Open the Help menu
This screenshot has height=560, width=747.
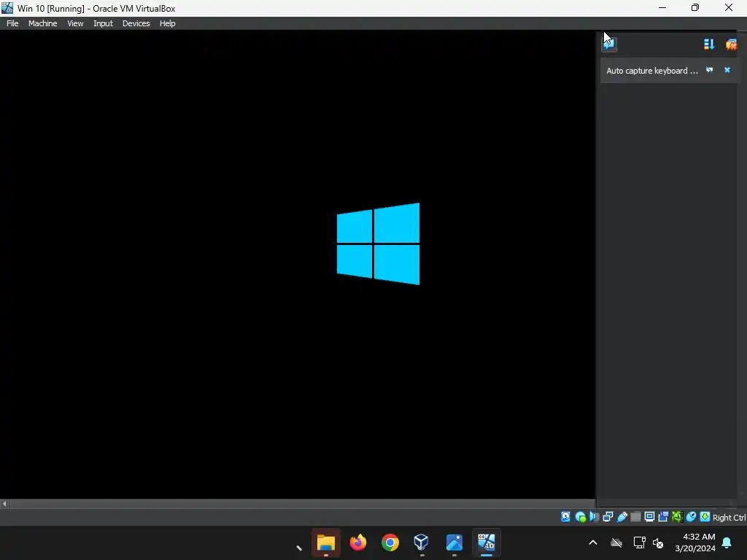click(x=167, y=23)
